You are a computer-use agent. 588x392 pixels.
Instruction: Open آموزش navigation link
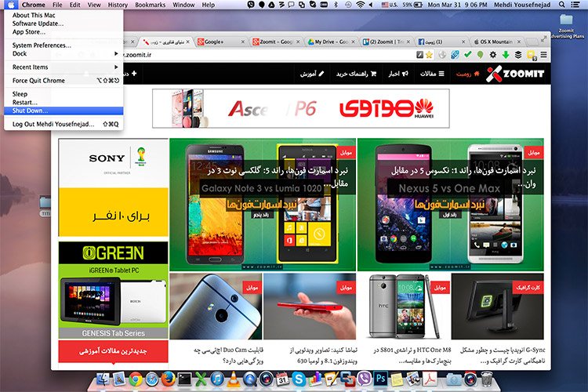pos(312,74)
